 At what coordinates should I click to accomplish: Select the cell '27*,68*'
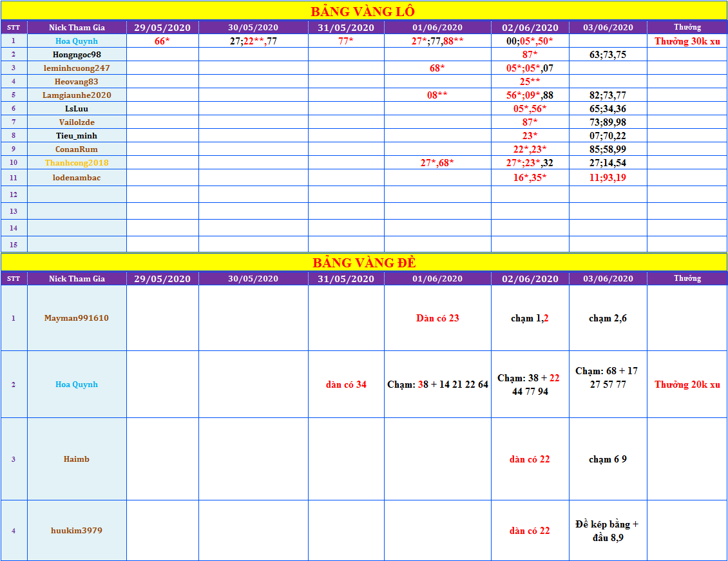[x=437, y=162]
